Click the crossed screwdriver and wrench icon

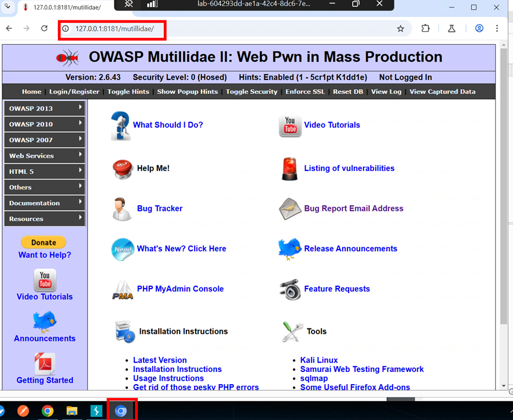292,331
